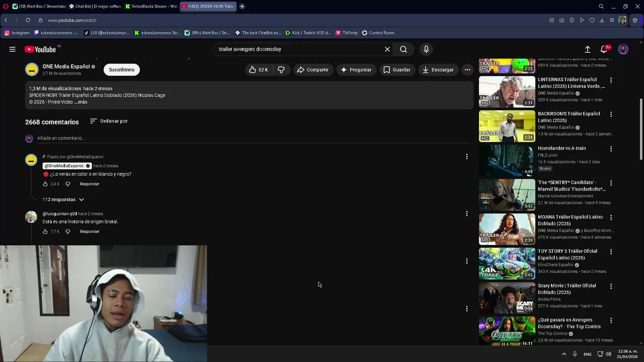Open TOY STORY 5 Tráiler thumbnail
This screenshot has width=644, height=362.
pyautogui.click(x=507, y=263)
